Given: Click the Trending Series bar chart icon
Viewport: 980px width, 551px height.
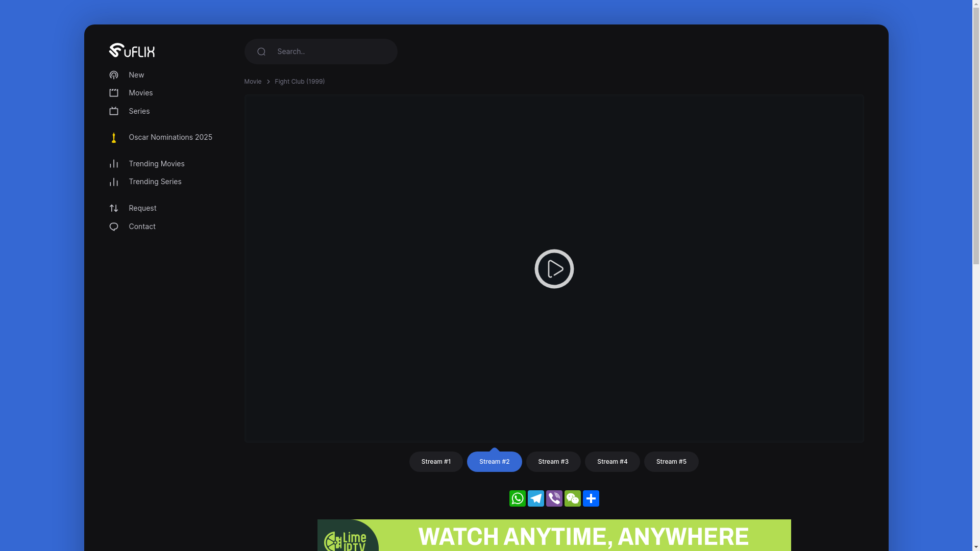Looking at the screenshot, I should pyautogui.click(x=114, y=182).
